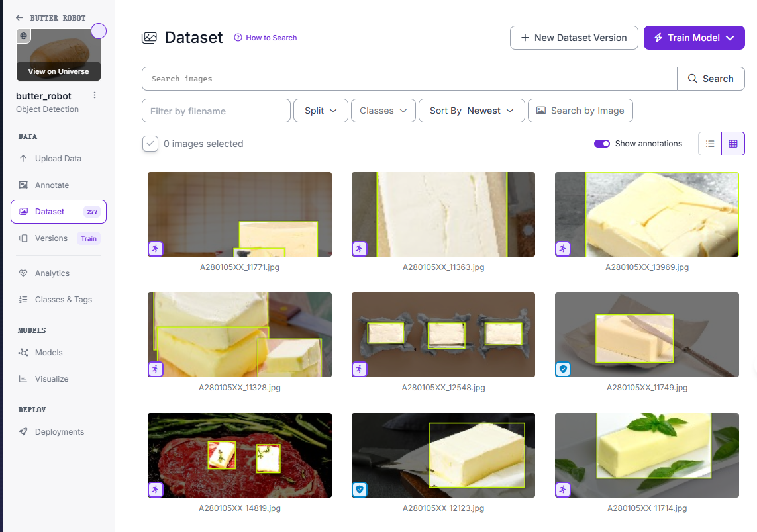Open the Sort By Newest dropdown

coord(472,111)
